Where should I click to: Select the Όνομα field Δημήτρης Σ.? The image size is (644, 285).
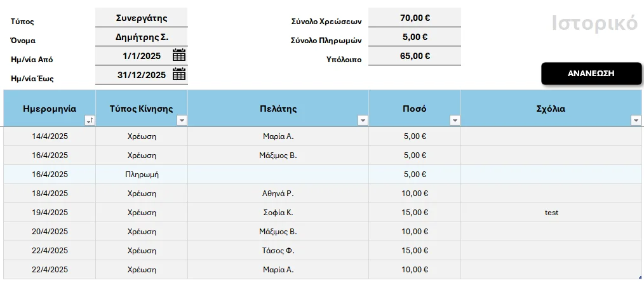tap(142, 37)
